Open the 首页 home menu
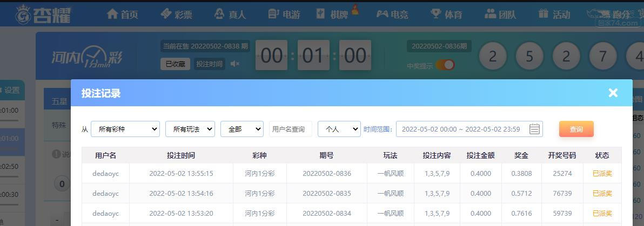Viewport: 644px width, 226px height. [123, 15]
